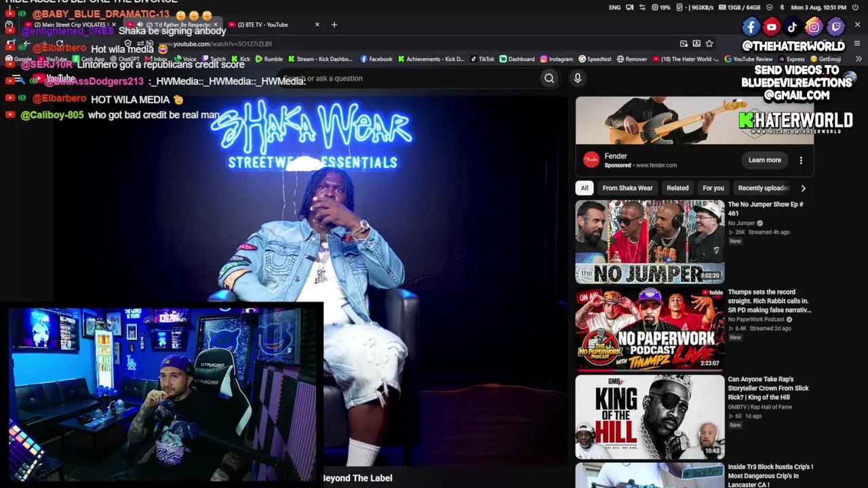Screen dimensions: 868x488
Task: Open 'The No Jumper Show Ep # 461' title
Action: pos(766,209)
